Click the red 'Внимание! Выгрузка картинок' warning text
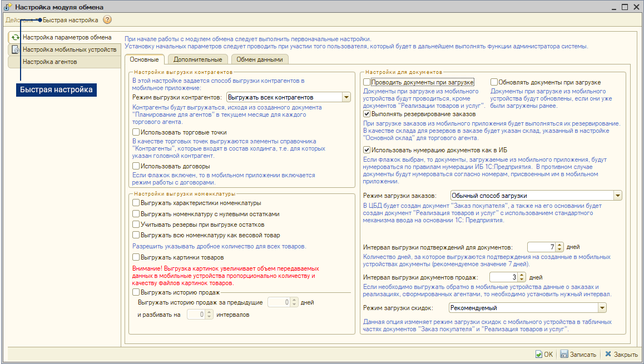The height and width of the screenshot is (364, 644). [225, 276]
